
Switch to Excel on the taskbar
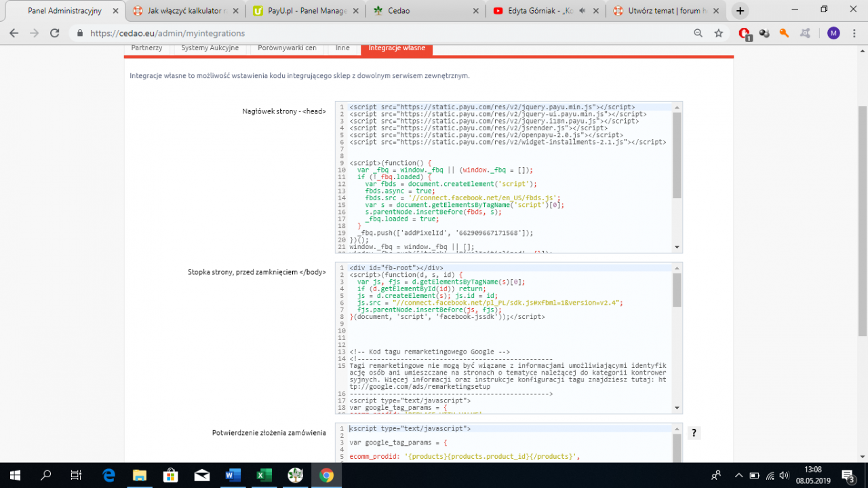pyautogui.click(x=264, y=475)
